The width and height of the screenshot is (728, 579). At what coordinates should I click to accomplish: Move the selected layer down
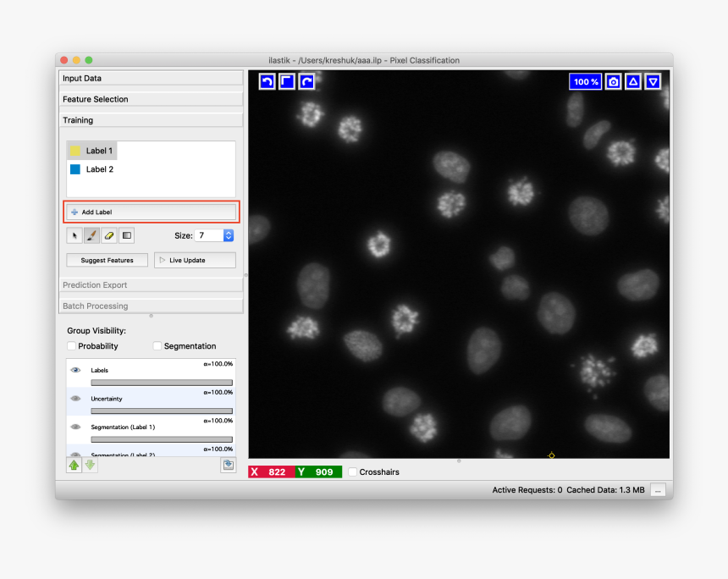[90, 465]
